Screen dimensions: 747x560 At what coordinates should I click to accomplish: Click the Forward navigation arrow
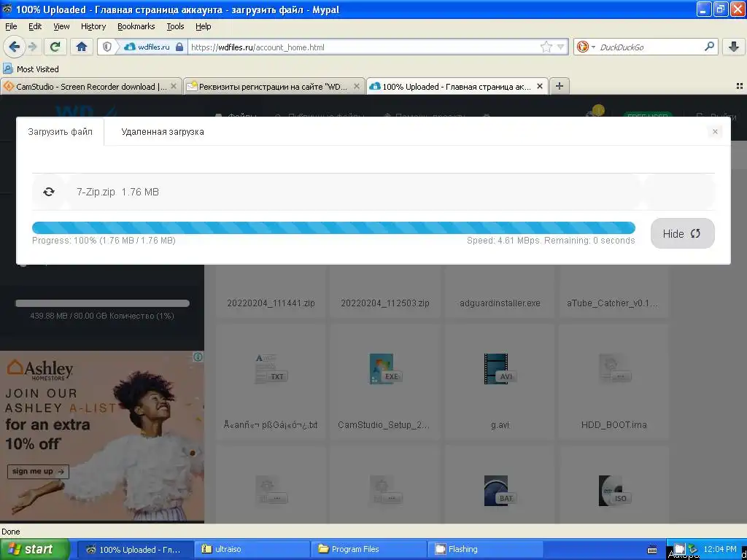[32, 47]
